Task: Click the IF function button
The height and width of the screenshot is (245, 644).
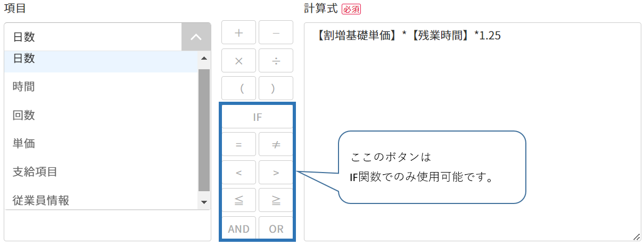Action: tap(257, 117)
